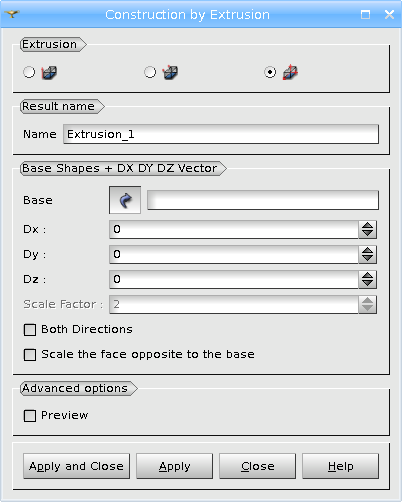
Task: Open the Help button
Action: click(x=340, y=466)
